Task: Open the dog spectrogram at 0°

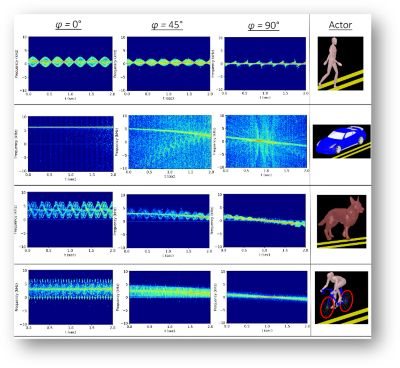Action: tap(70, 219)
